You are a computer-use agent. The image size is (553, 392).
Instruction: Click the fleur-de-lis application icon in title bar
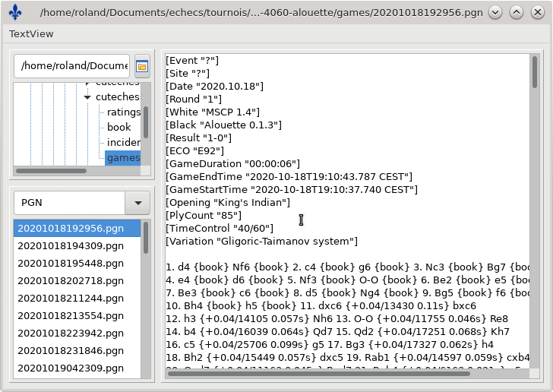click(x=15, y=12)
